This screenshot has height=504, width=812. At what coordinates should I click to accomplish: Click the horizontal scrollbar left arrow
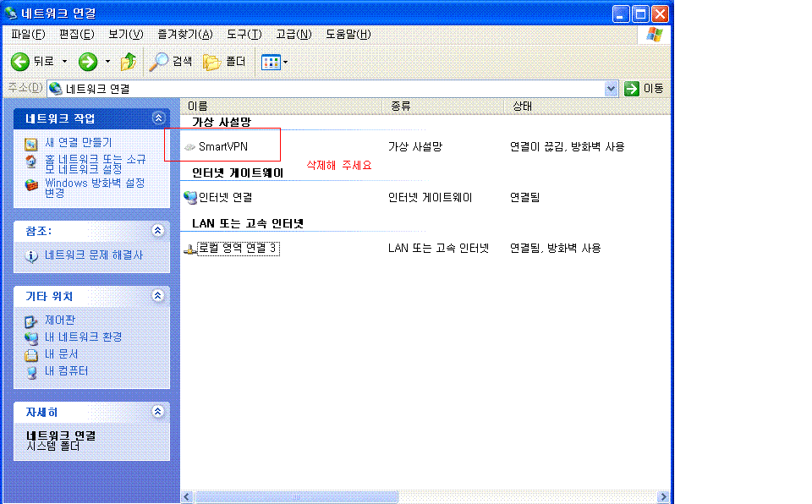pos(187,496)
